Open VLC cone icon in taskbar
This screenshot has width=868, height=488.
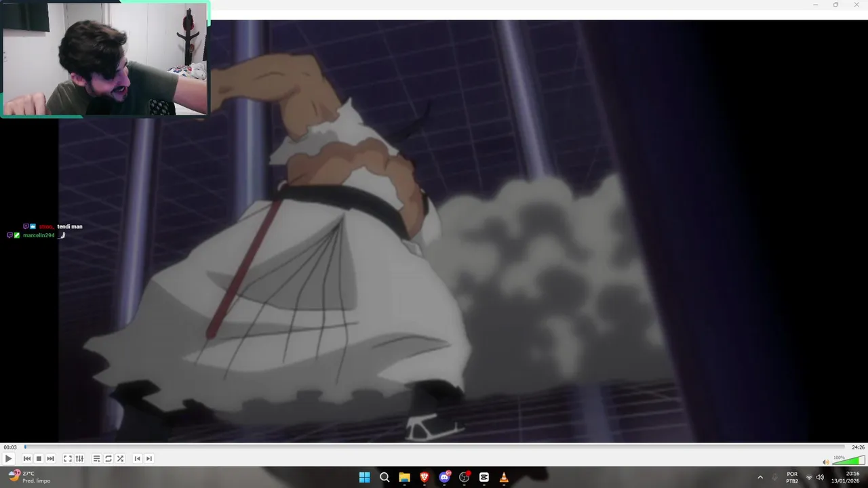[504, 477]
